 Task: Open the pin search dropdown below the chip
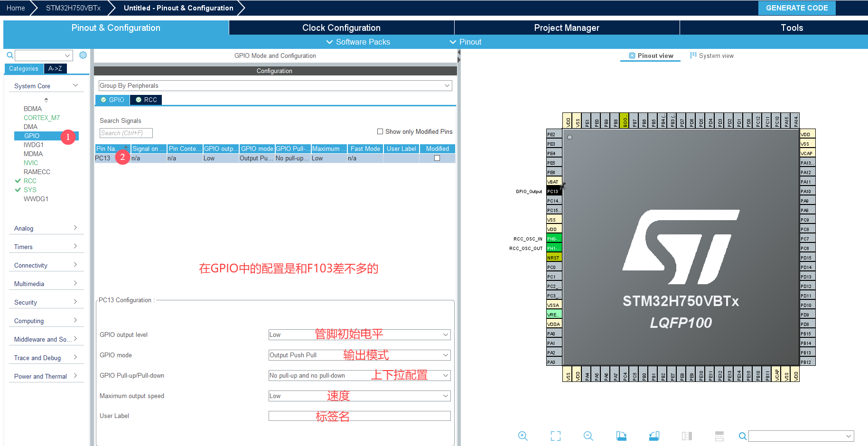(801, 436)
